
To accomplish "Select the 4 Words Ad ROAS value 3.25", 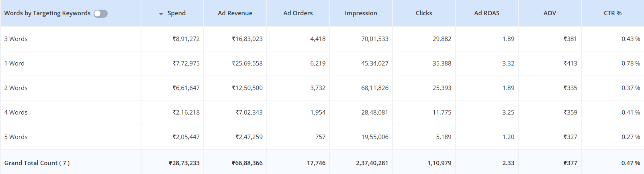I will coord(508,113).
